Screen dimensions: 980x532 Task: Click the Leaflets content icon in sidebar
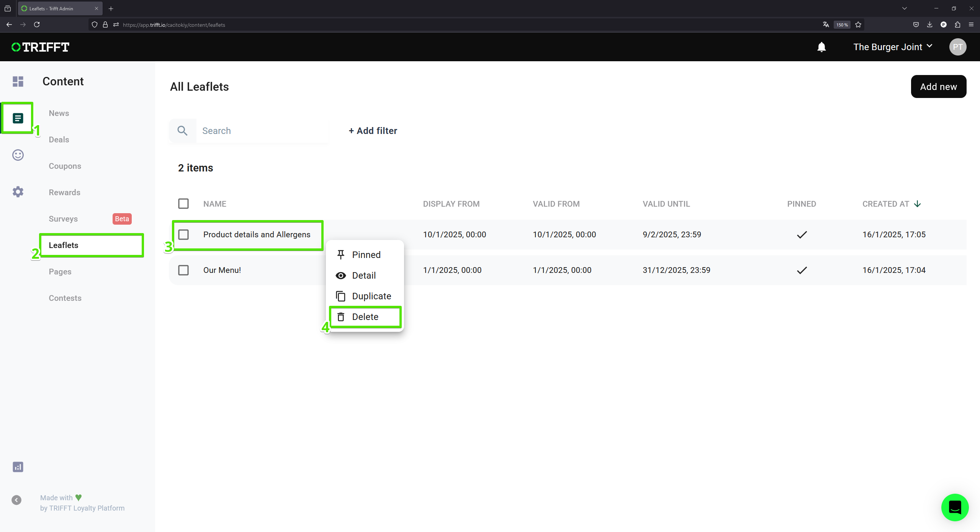coord(18,118)
